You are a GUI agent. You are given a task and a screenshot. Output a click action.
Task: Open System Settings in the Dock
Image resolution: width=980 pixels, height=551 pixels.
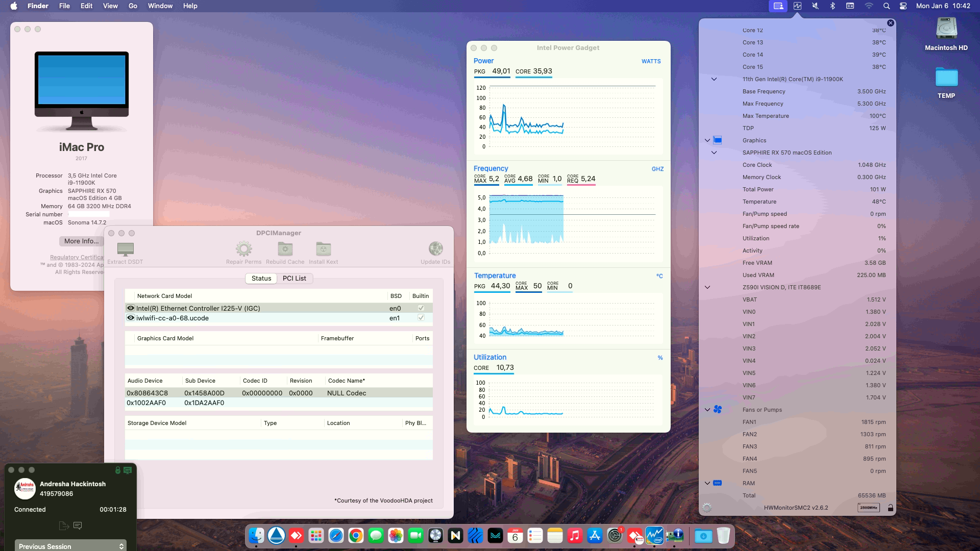615,536
